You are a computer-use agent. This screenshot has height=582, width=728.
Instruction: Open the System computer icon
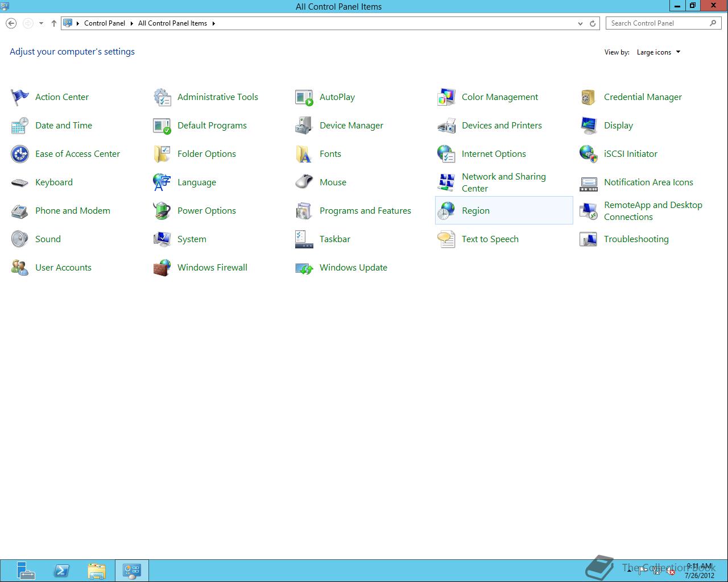[x=162, y=239]
